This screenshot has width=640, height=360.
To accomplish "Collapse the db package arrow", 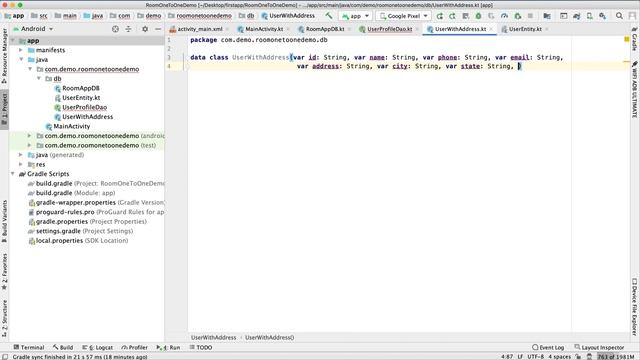I will tap(39, 78).
